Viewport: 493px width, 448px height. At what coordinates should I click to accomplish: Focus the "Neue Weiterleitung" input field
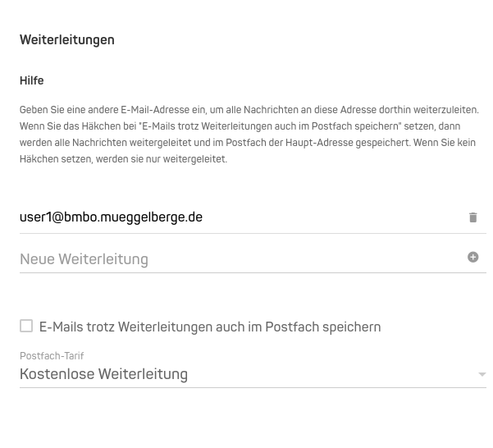click(238, 259)
